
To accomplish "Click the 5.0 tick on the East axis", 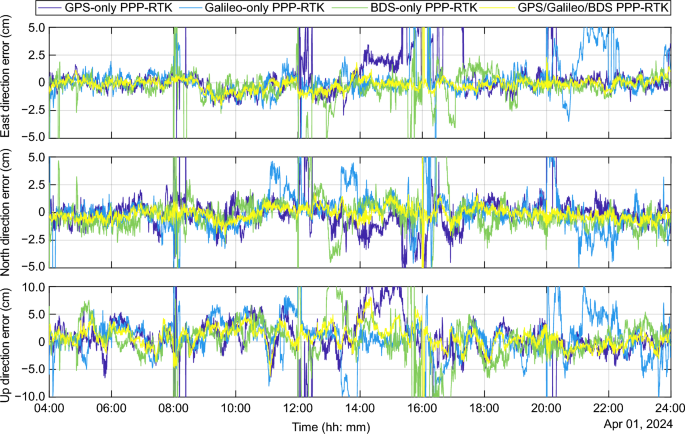I will click(38, 28).
